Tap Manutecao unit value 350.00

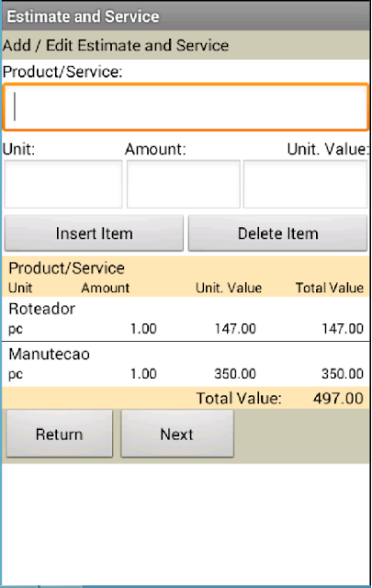click(235, 374)
